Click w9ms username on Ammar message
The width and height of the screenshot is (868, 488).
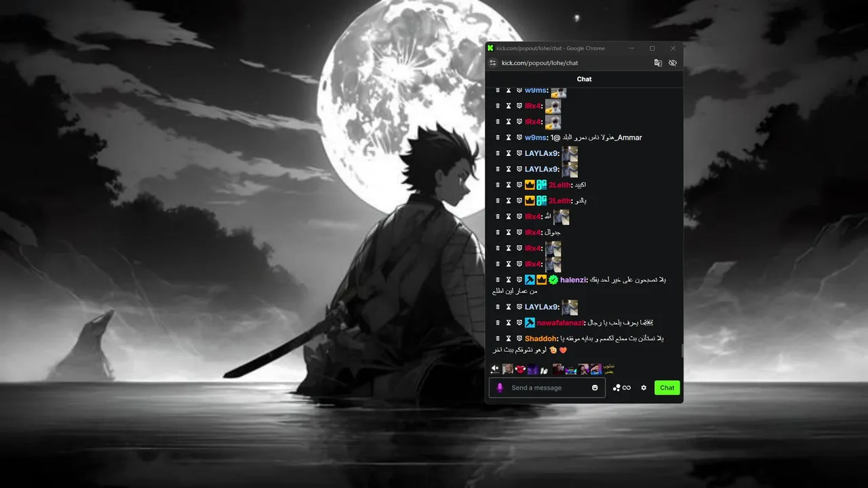click(x=535, y=138)
